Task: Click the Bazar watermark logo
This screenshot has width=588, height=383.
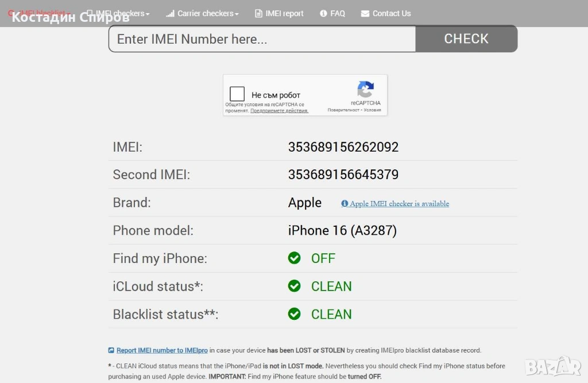Action: 552,365
